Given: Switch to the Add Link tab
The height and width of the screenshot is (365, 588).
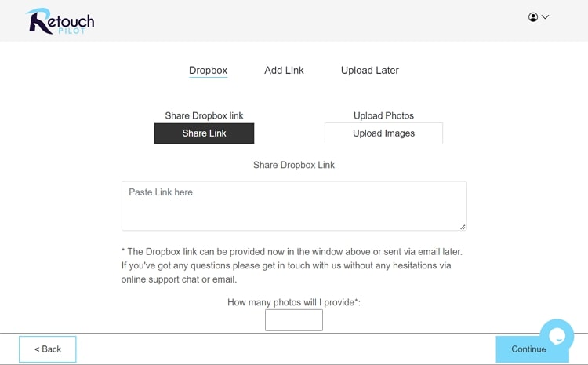Looking at the screenshot, I should 284,70.
